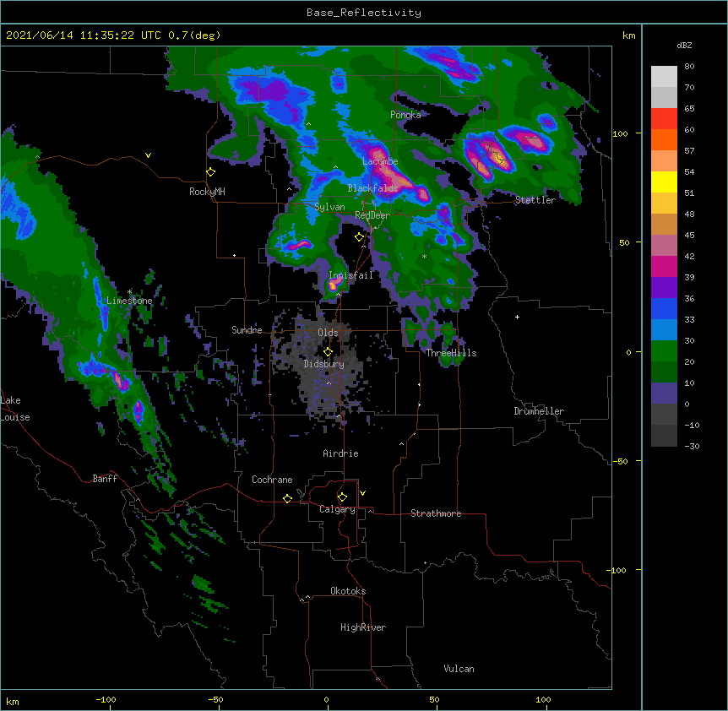Click the Ponoka city label
This screenshot has width=728, height=711.
[x=405, y=115]
